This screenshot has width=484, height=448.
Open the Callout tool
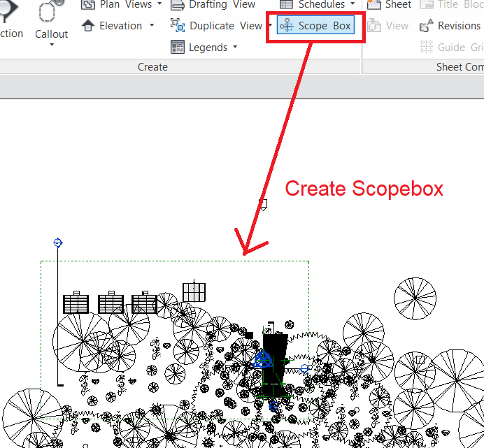[x=51, y=19]
